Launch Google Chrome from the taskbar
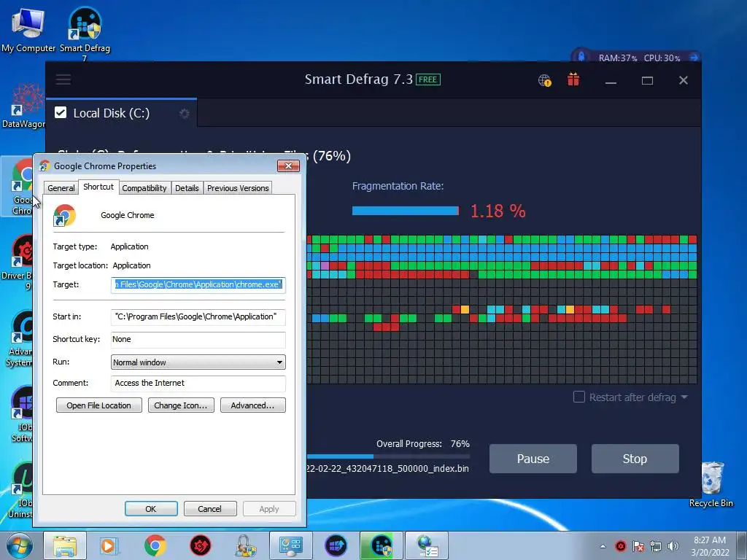This screenshot has height=560, width=747. pos(155,545)
